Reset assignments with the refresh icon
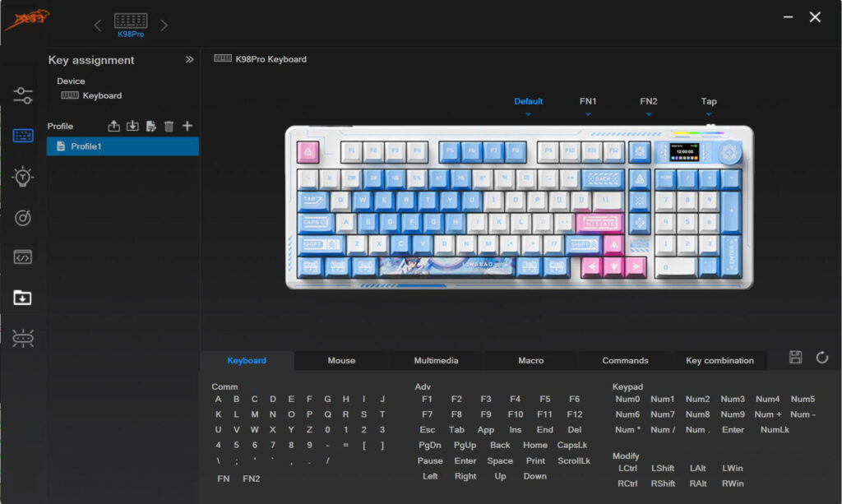The height and width of the screenshot is (504, 842). [822, 358]
